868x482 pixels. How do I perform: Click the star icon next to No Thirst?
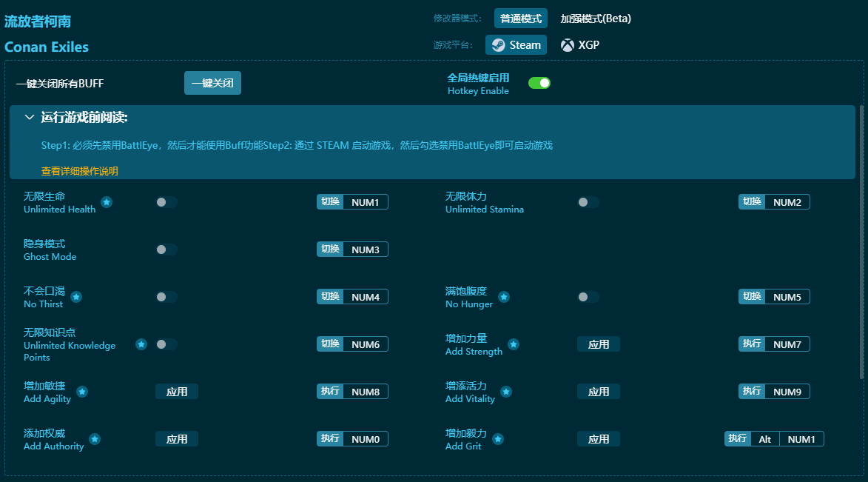point(76,297)
